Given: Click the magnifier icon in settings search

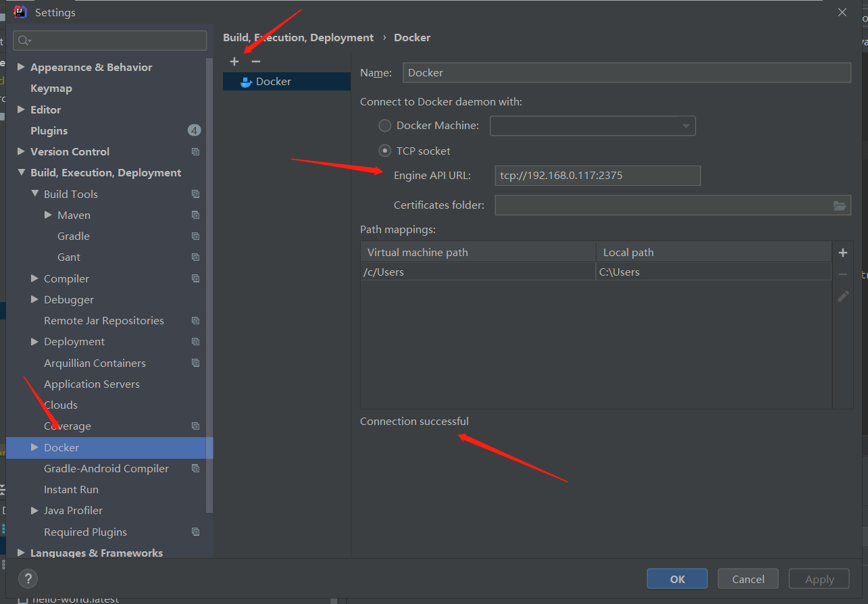Looking at the screenshot, I should 24,41.
